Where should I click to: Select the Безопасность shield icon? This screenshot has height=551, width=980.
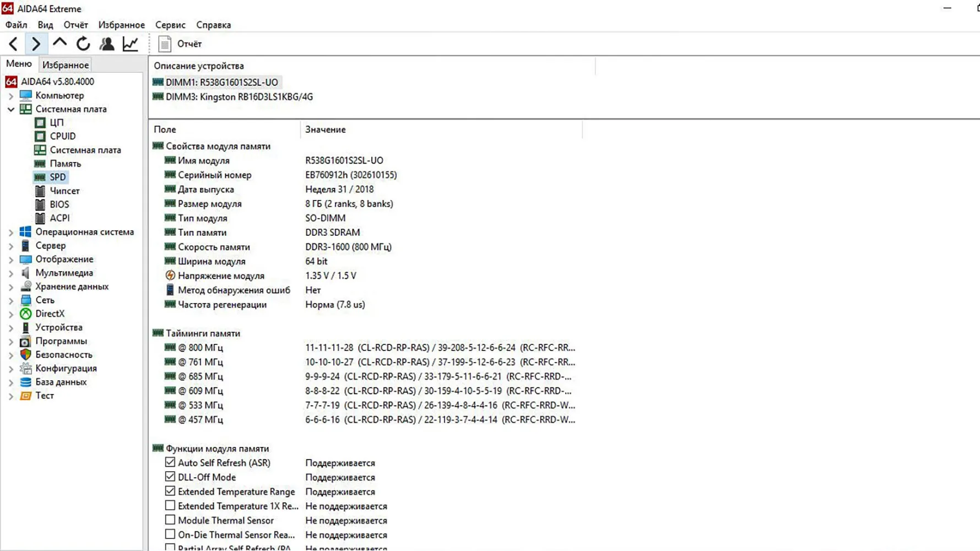[x=26, y=355]
